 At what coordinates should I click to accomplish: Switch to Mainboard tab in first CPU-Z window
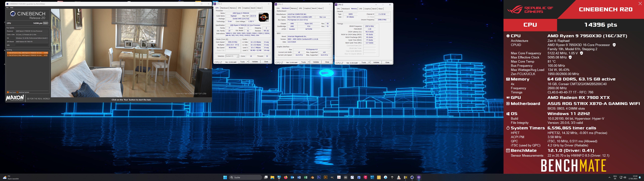[225, 8]
